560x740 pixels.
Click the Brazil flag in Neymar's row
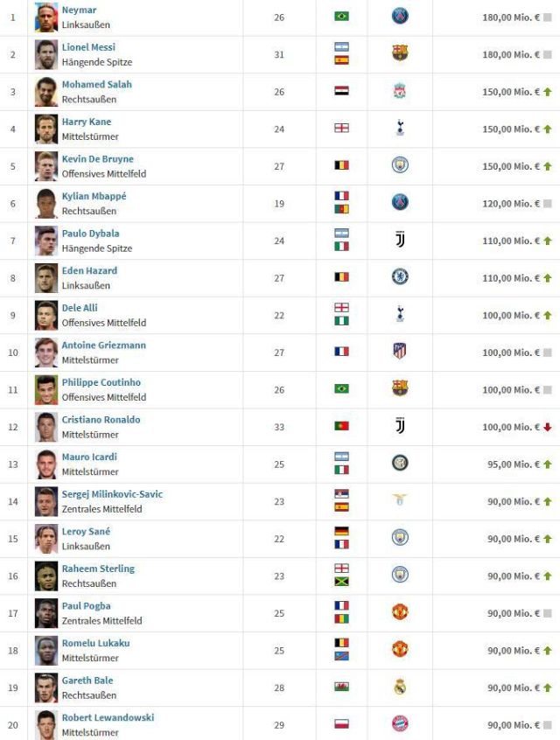pyautogui.click(x=341, y=17)
